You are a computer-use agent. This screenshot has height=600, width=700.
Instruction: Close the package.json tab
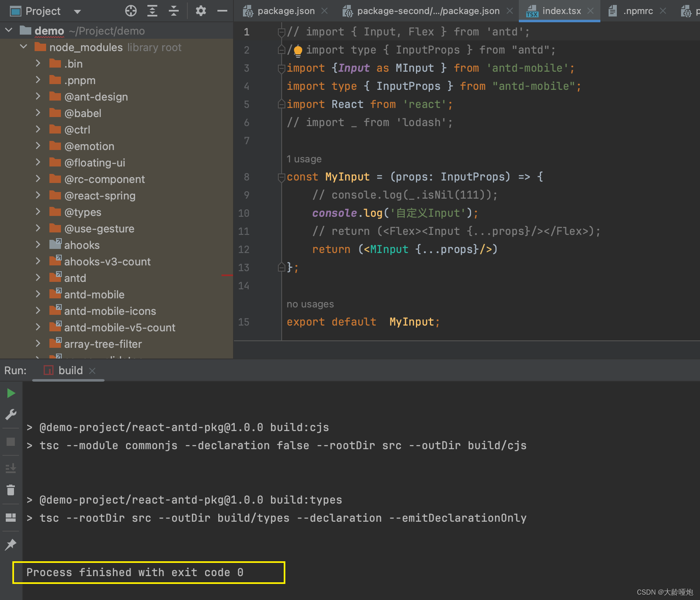pos(324,11)
